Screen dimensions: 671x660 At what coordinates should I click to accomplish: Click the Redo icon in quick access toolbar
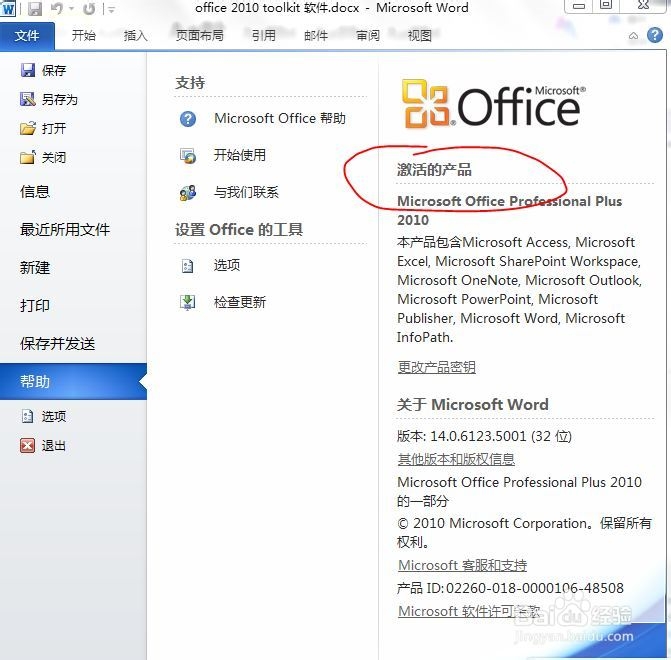tap(89, 9)
